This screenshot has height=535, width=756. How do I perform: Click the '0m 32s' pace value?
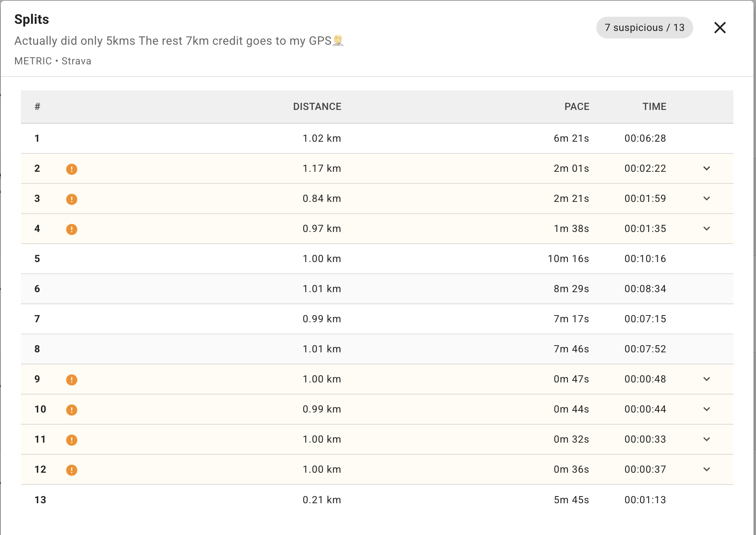(x=571, y=439)
